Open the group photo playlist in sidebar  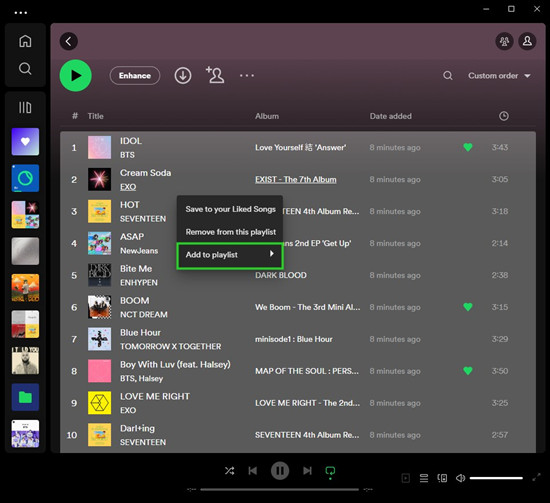pyautogui.click(x=25, y=434)
